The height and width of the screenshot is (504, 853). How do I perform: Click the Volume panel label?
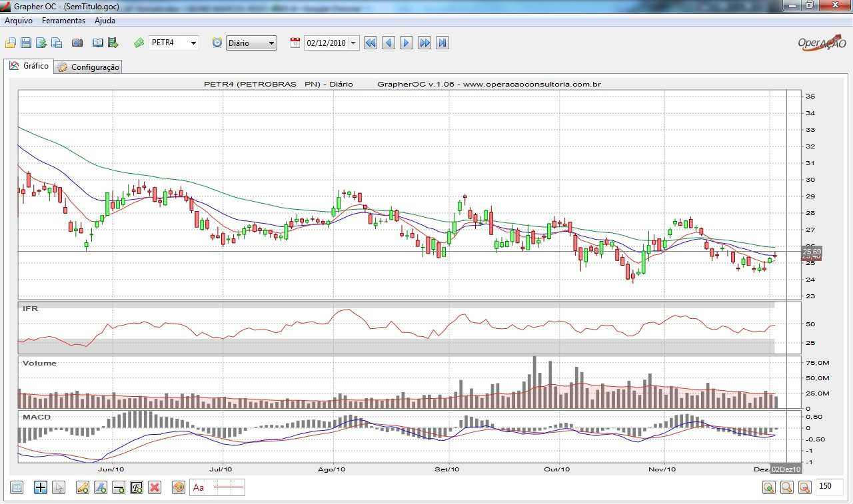point(39,364)
